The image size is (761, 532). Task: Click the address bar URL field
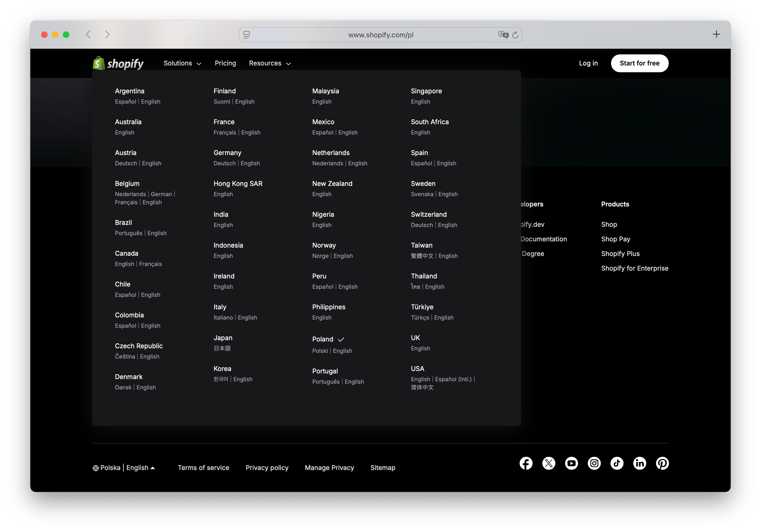coord(380,35)
